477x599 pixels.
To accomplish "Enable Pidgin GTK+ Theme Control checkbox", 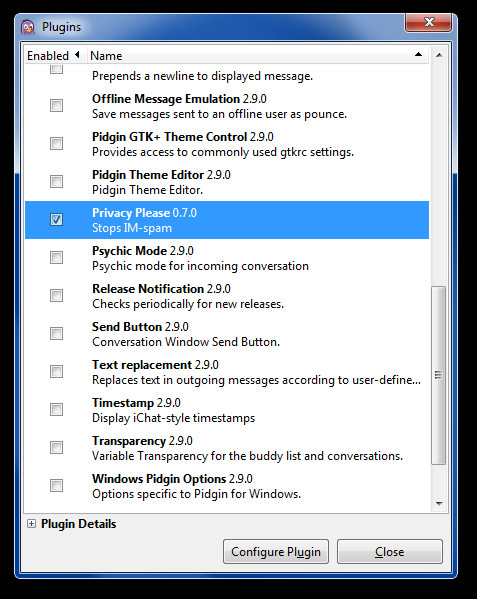I will click(x=57, y=144).
